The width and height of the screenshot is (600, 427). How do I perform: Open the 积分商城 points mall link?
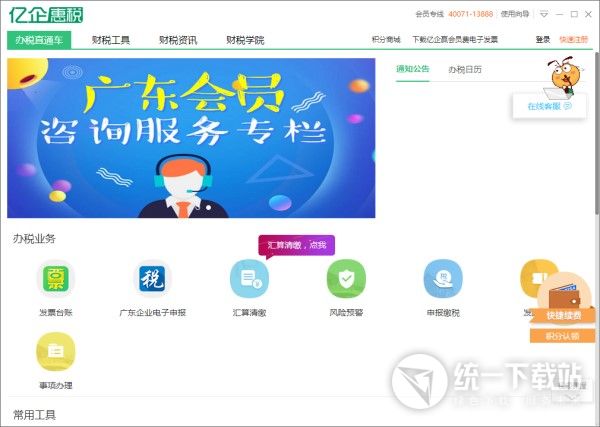click(x=385, y=40)
